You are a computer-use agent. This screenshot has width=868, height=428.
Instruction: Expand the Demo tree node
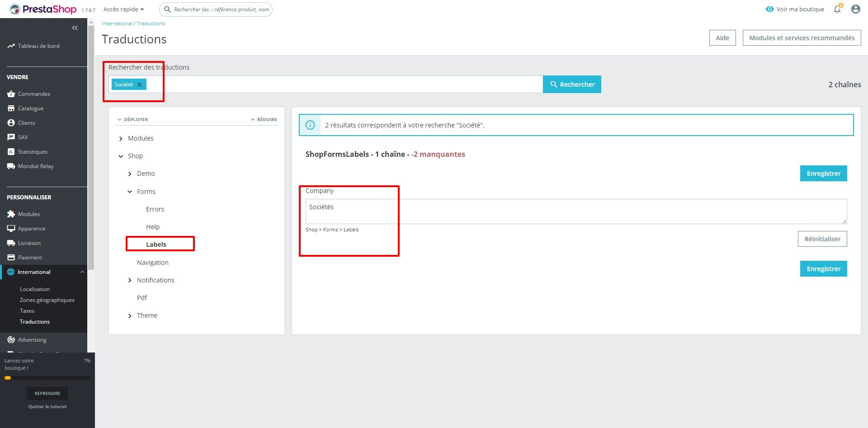pos(130,174)
